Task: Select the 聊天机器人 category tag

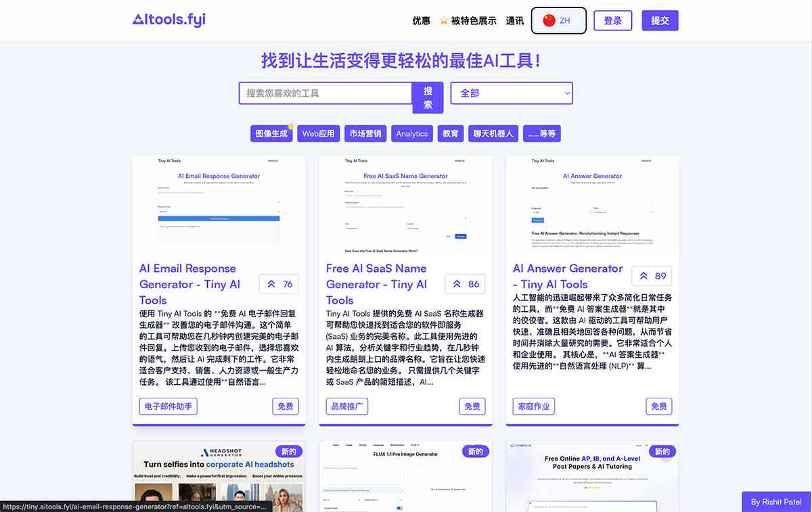Action: coord(493,133)
